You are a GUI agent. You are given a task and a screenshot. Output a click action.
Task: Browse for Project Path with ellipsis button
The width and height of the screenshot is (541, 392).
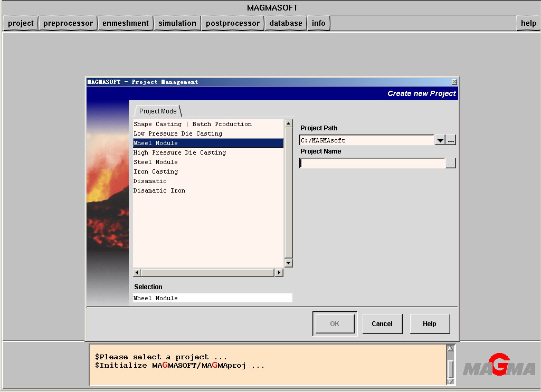tap(451, 140)
